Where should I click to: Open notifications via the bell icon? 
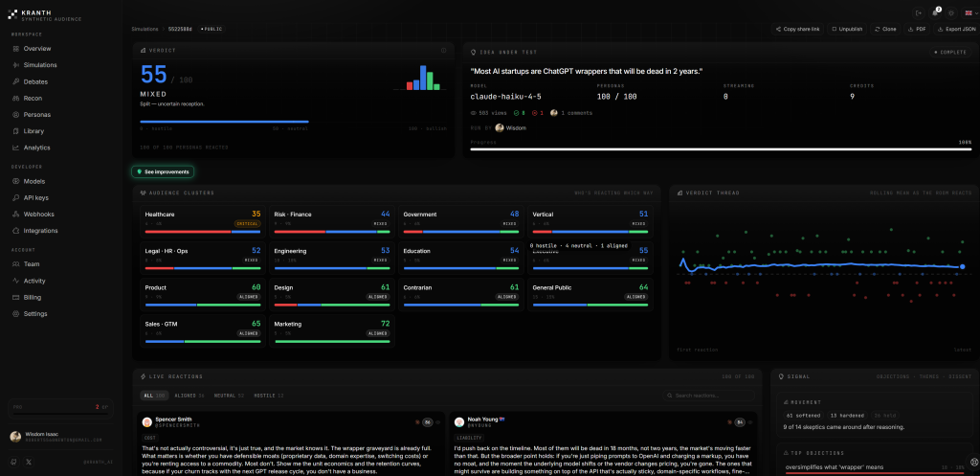(935, 12)
